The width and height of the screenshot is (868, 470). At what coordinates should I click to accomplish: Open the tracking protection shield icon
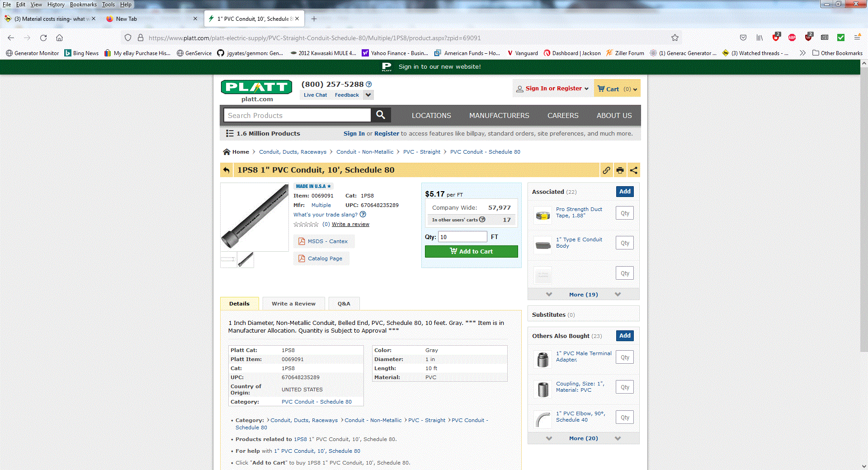point(128,38)
